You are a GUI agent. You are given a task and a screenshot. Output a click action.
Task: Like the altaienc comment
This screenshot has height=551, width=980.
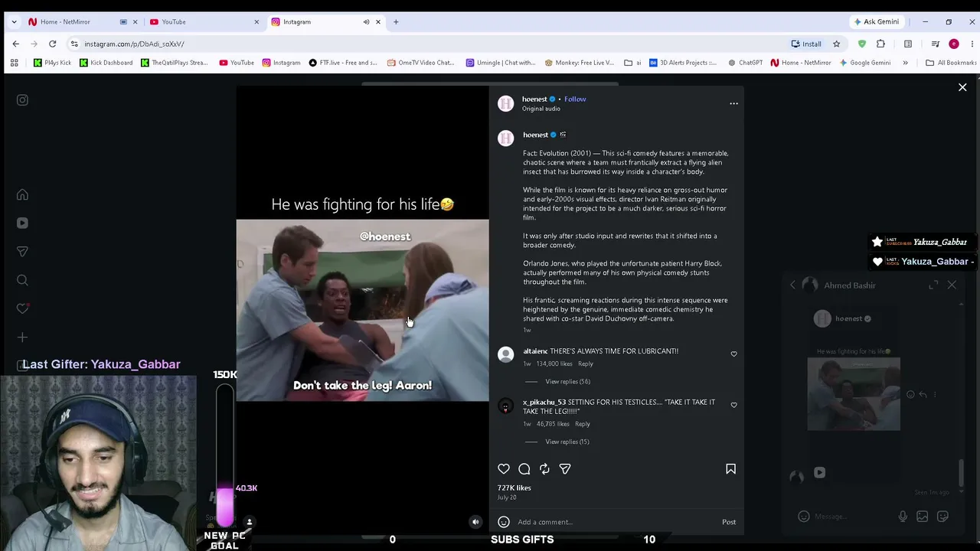pos(733,354)
